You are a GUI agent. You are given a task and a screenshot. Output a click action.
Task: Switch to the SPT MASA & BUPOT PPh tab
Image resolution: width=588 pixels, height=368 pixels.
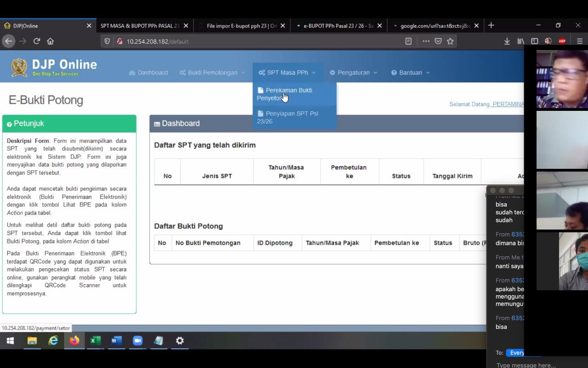coord(140,26)
